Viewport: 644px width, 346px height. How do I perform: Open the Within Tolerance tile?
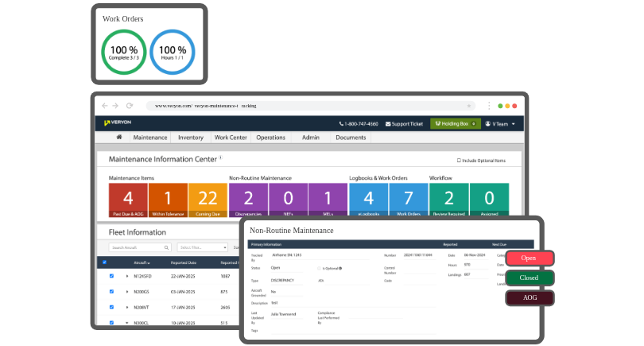point(168,200)
